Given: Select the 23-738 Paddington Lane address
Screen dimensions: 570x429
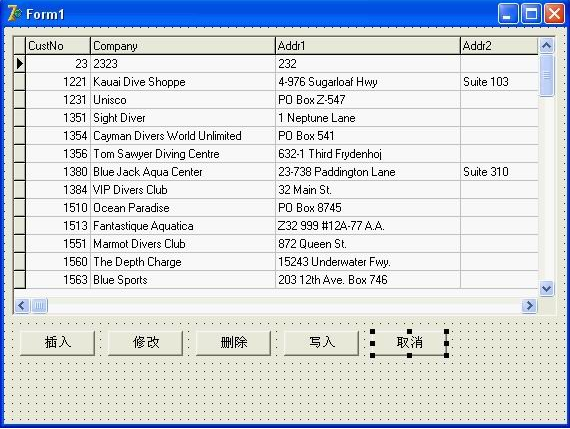Looking at the screenshot, I should pos(368,172).
